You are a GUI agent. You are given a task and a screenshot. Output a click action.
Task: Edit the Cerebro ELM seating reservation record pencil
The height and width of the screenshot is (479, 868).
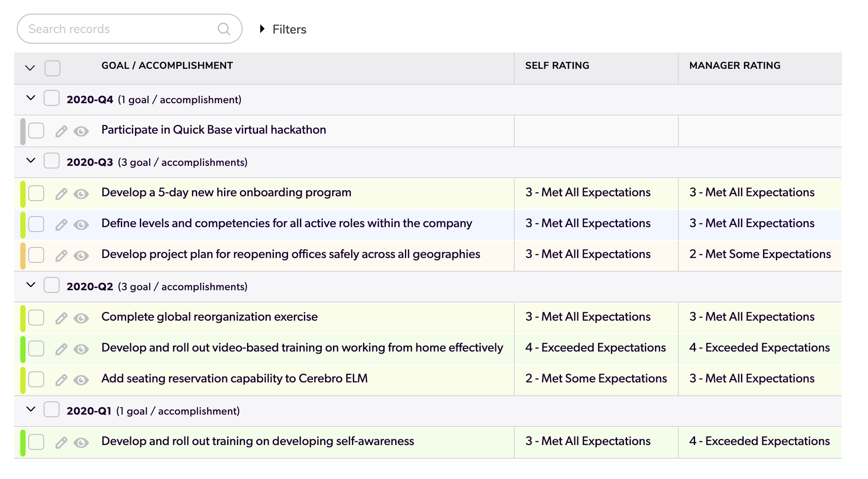[61, 380]
